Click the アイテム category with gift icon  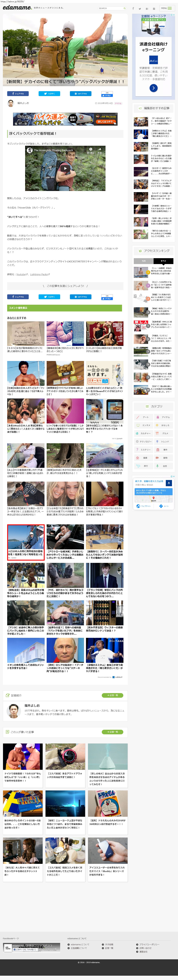[x=163, y=417]
